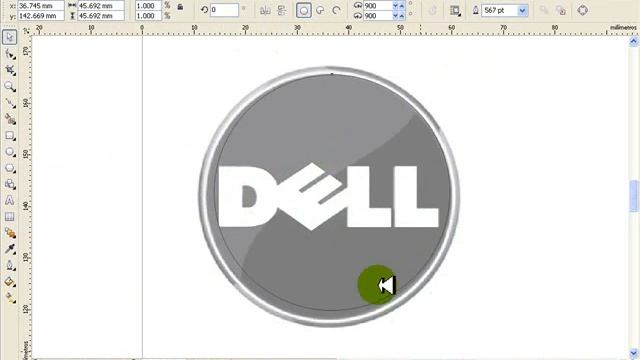Open the outline width 567 pt dropdown
Viewport: 640px width, 360px height.
tap(522, 11)
